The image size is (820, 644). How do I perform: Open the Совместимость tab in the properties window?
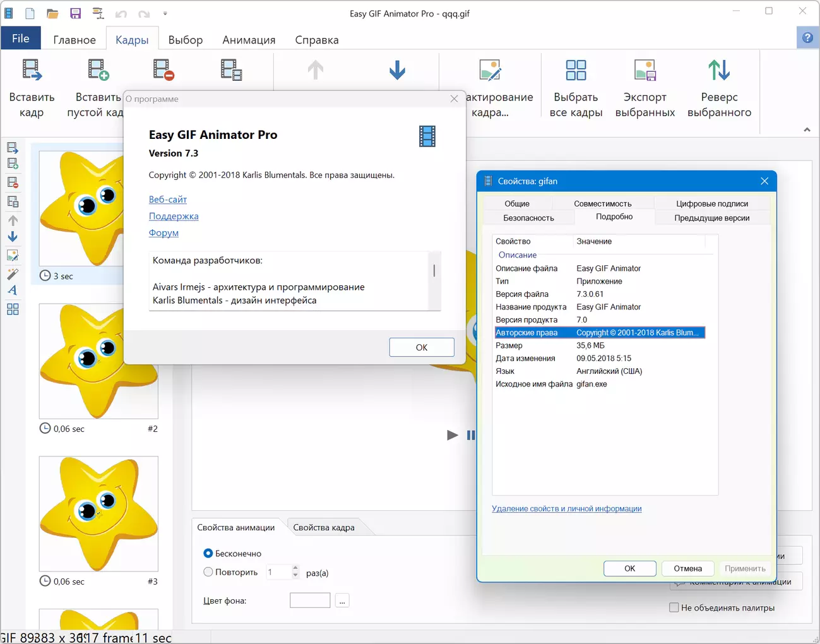pos(603,203)
